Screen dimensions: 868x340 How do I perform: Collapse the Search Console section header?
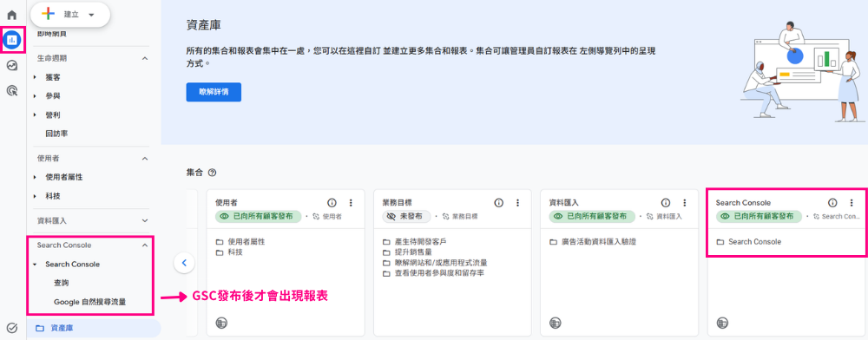tap(145, 245)
